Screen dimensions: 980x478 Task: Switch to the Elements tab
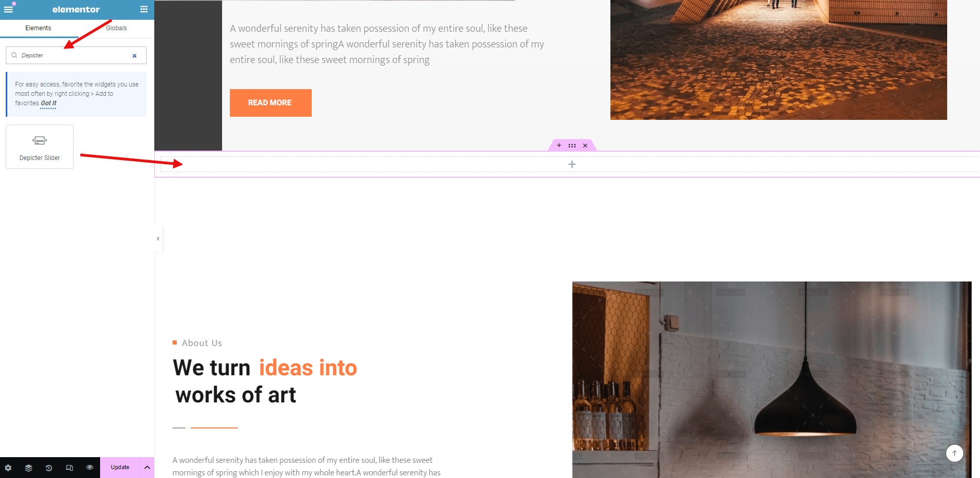[x=38, y=28]
